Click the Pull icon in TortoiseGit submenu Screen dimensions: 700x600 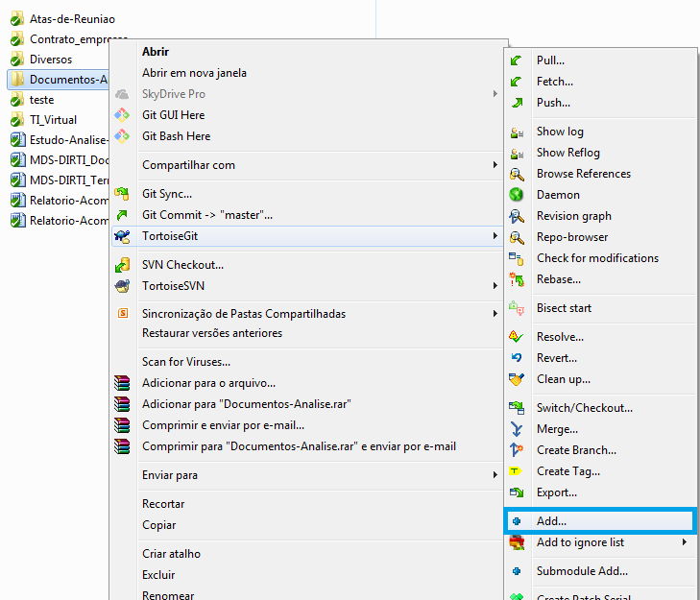click(x=517, y=60)
